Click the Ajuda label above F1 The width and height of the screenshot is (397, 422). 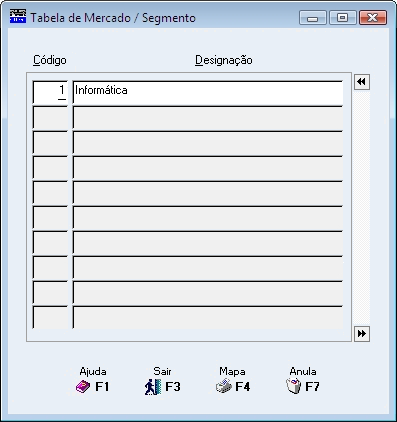click(x=93, y=371)
